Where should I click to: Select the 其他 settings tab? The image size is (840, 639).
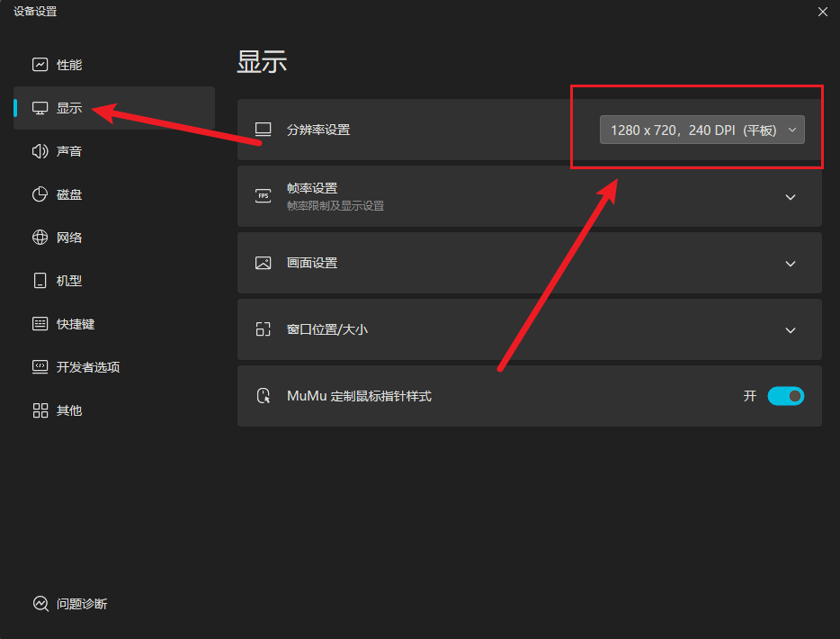114,410
